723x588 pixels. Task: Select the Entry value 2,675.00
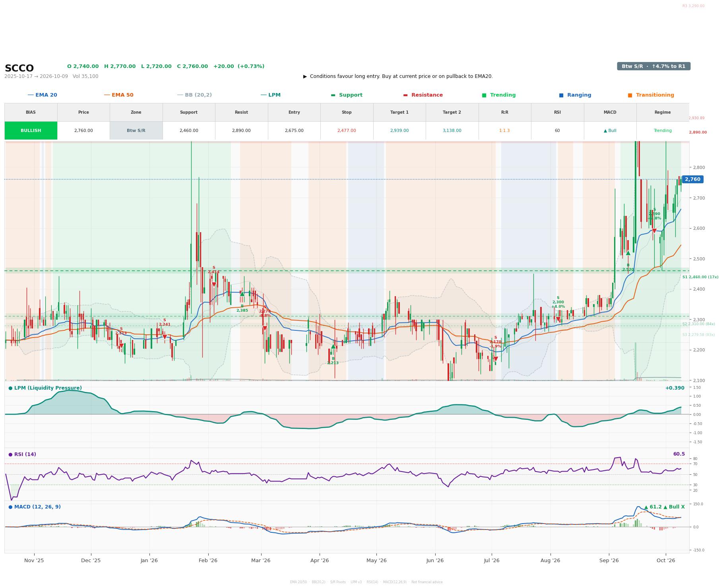point(294,130)
